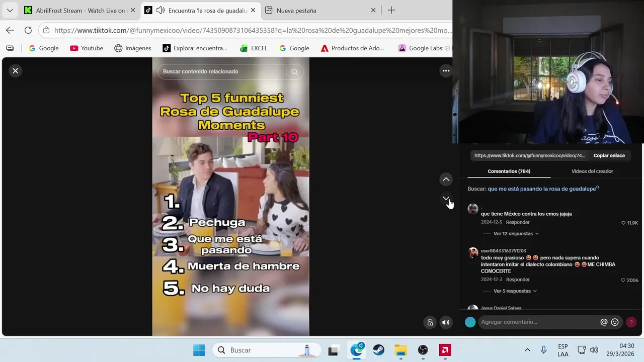Screen dimensions: 644x362
Task: Open the 'Imágenes' bookmark
Action: pos(133,48)
